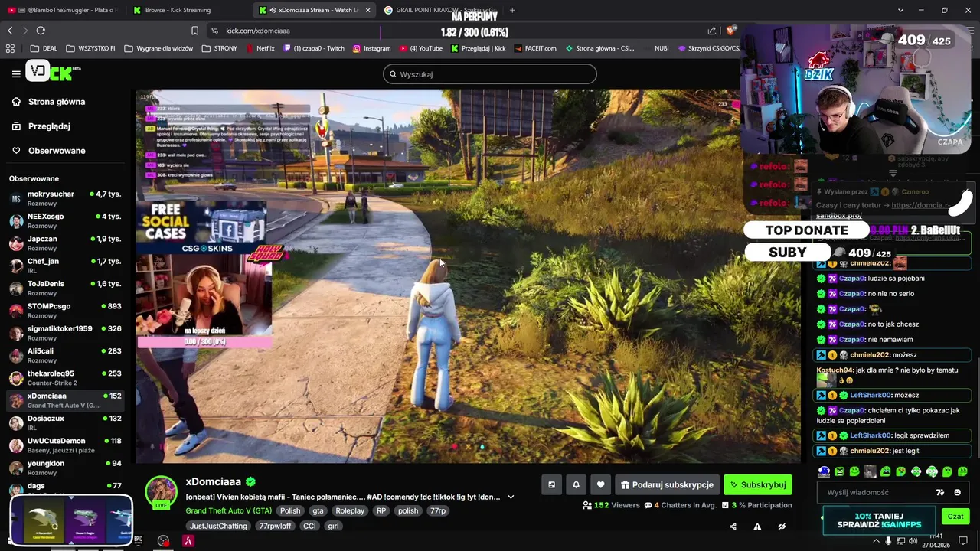The height and width of the screenshot is (551, 980).
Task: Open the browser apps grid icon
Action: click(x=10, y=48)
